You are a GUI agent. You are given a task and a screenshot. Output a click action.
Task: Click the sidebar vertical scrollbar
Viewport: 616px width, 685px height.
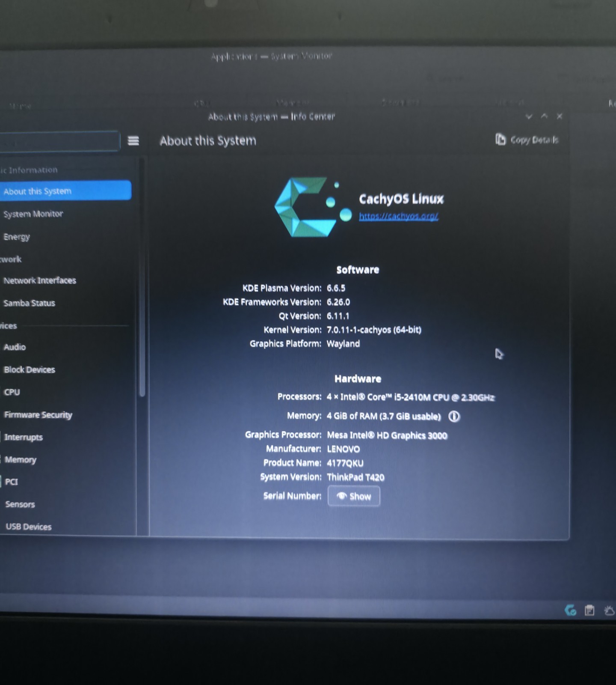tap(142, 278)
